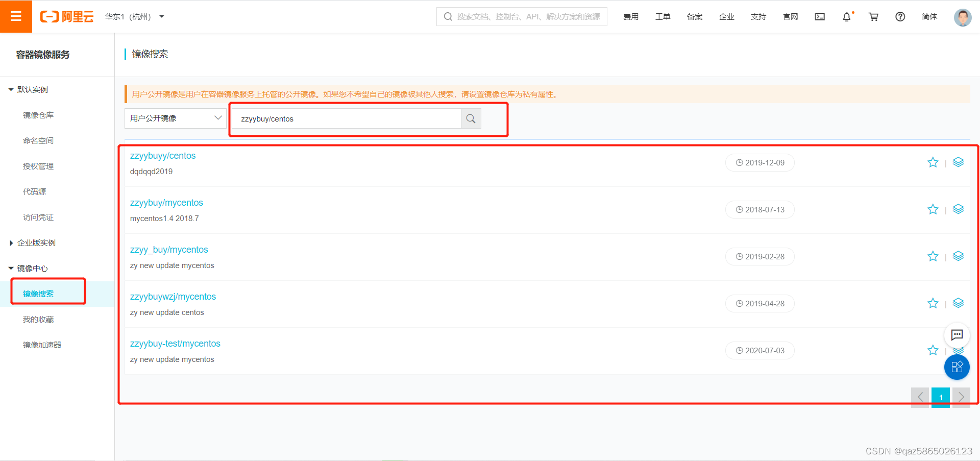Screen dimensions: 980x461
Task: Open the zzyybuy-test/mycentos image link
Action: [175, 344]
